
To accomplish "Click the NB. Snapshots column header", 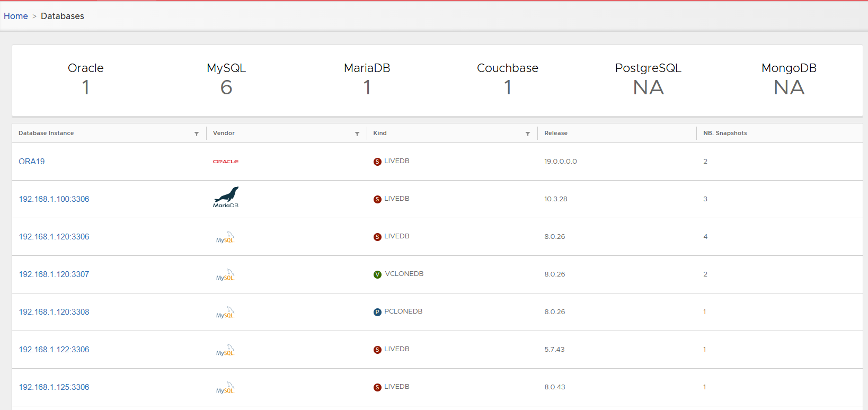I will [x=725, y=133].
